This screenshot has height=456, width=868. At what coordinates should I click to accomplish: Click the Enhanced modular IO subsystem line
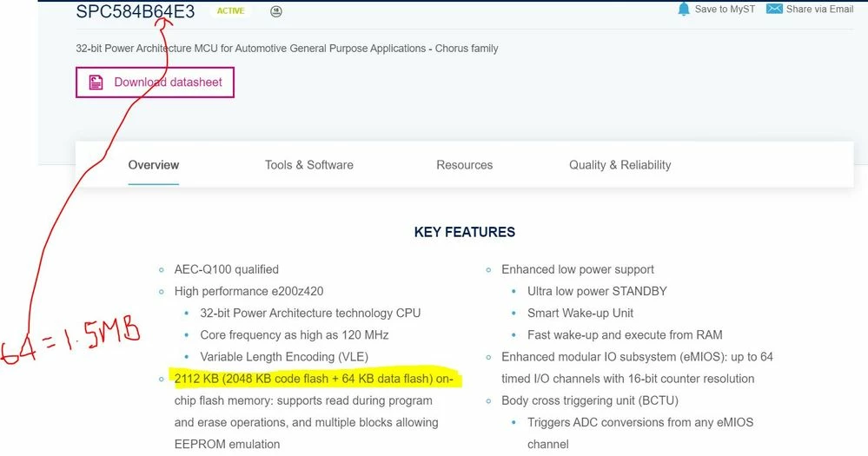pyautogui.click(x=637, y=357)
